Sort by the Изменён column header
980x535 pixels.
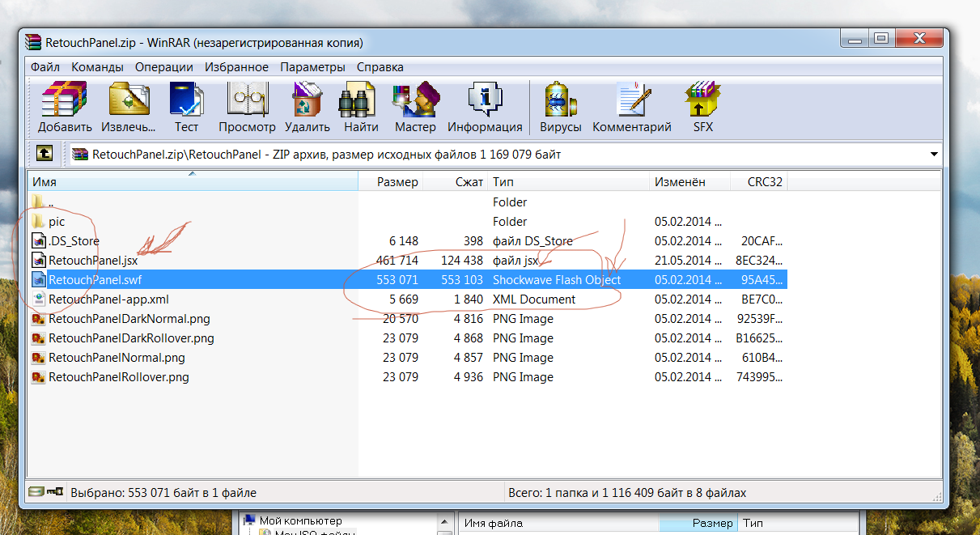point(690,182)
